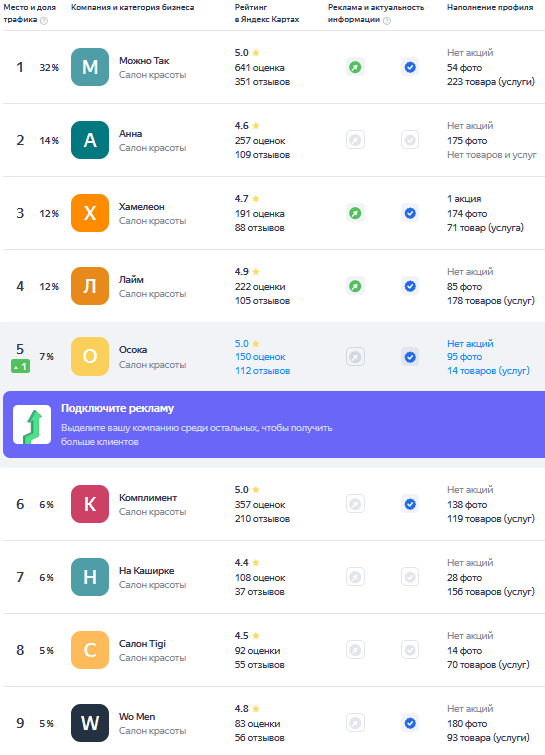Click the gray verified badge for На Каширке
Viewport: 545px width, 755px height.
tap(410, 577)
